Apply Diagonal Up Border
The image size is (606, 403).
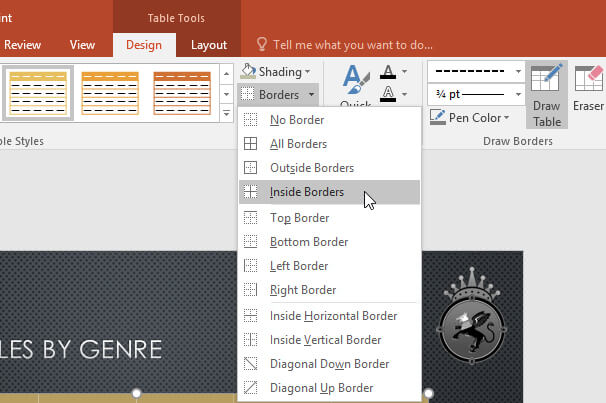click(329, 388)
